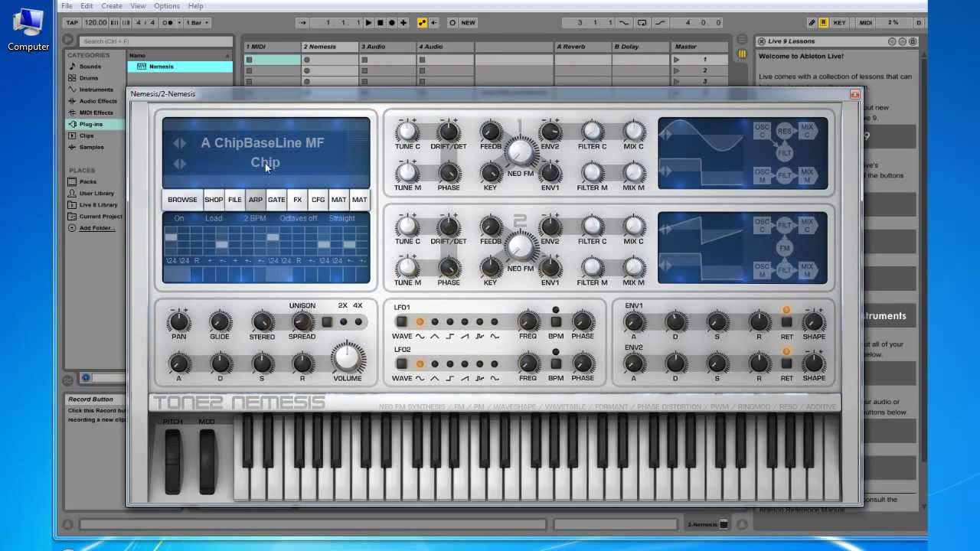Click the OSC C block in oscillator 1 display
This screenshot has width=980, height=551.
tap(762, 131)
